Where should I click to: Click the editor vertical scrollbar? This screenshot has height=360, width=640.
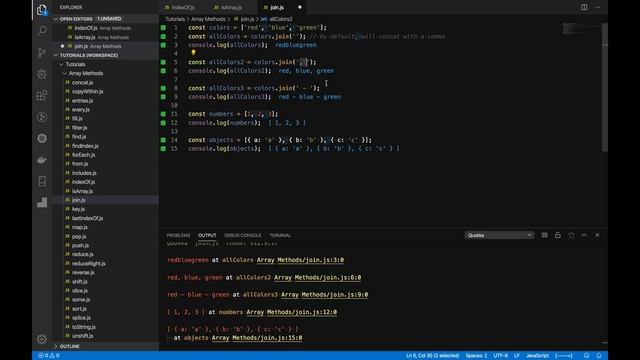(x=604, y=88)
